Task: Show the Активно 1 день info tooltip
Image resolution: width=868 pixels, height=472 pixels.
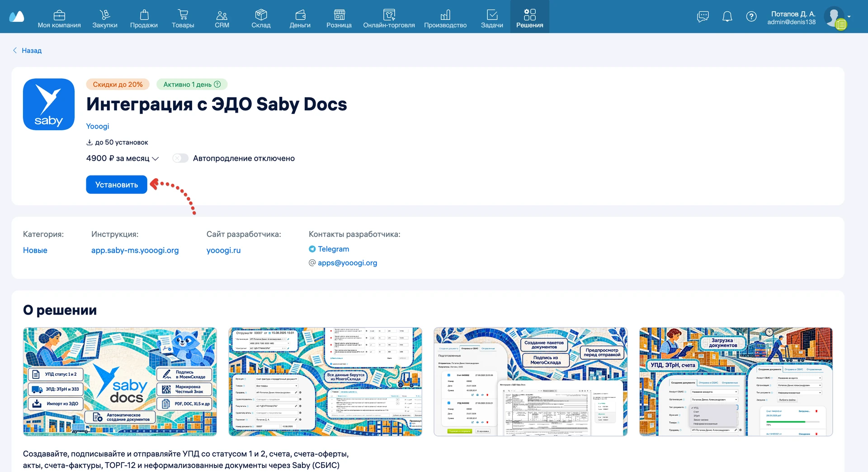Action: pyautogui.click(x=217, y=84)
